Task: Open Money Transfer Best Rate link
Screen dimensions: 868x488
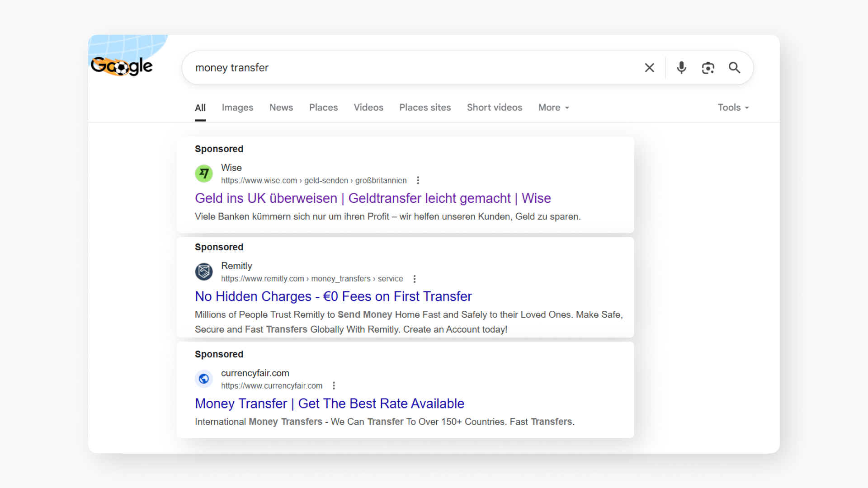Action: pyautogui.click(x=330, y=404)
